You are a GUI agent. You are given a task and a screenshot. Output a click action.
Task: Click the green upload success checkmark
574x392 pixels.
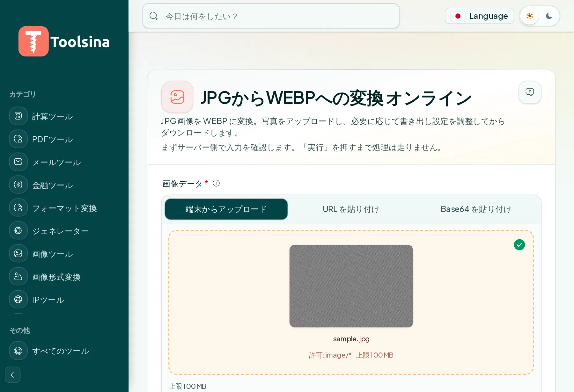click(519, 245)
